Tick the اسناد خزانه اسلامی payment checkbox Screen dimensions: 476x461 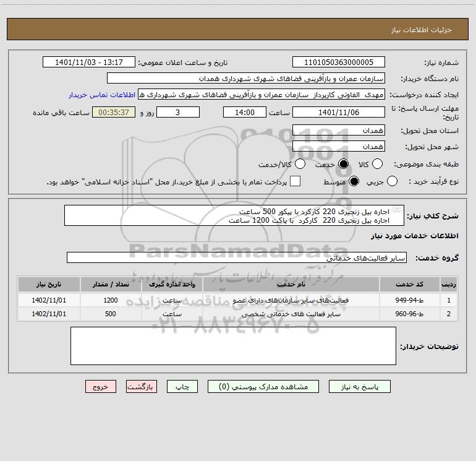click(295, 181)
